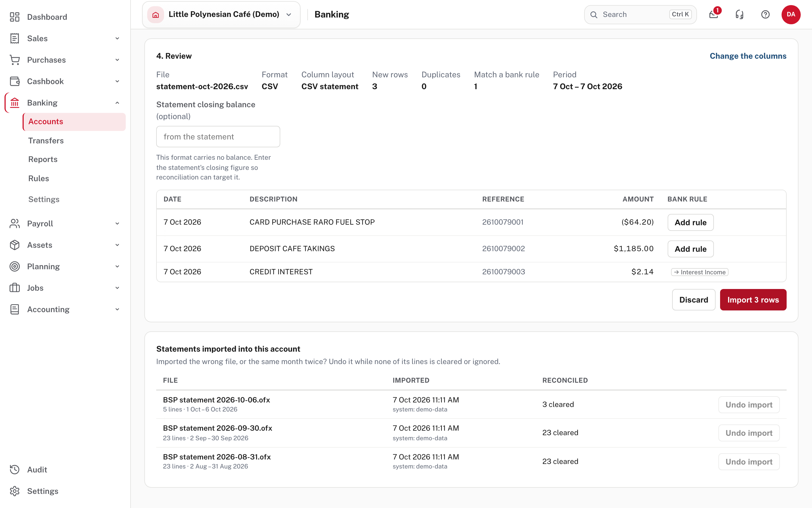The height and width of the screenshot is (508, 812).
Task: Undo import of BSP statement 2026-08-31.ofx
Action: (x=749, y=462)
